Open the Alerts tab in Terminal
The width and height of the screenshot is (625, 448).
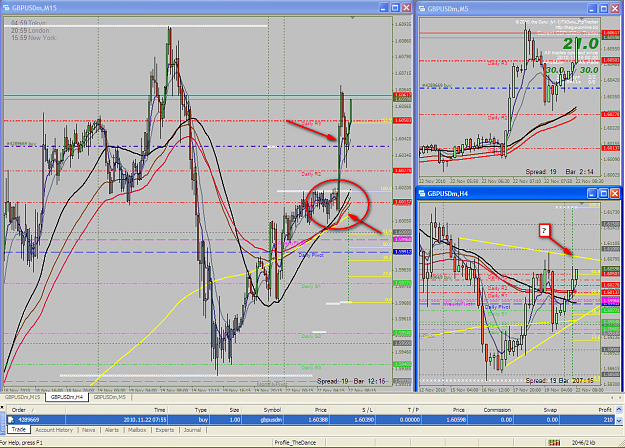[x=112, y=430]
